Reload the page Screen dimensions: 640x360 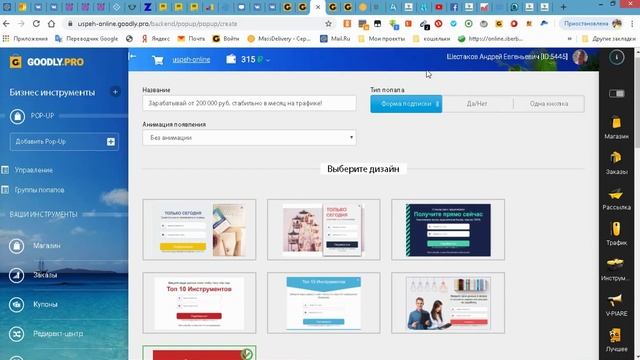(x=36, y=24)
